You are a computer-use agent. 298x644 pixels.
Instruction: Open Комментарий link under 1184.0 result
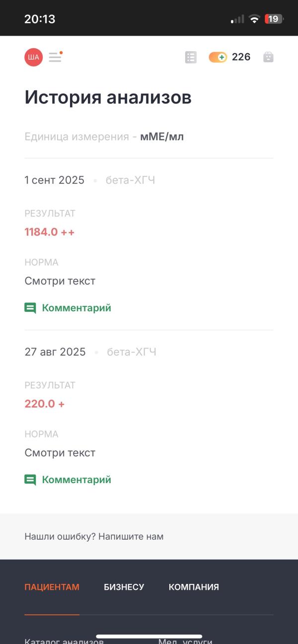tap(76, 308)
